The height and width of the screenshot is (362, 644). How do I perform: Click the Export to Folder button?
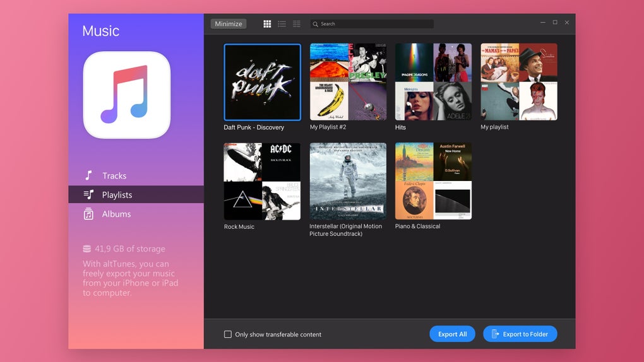click(520, 334)
